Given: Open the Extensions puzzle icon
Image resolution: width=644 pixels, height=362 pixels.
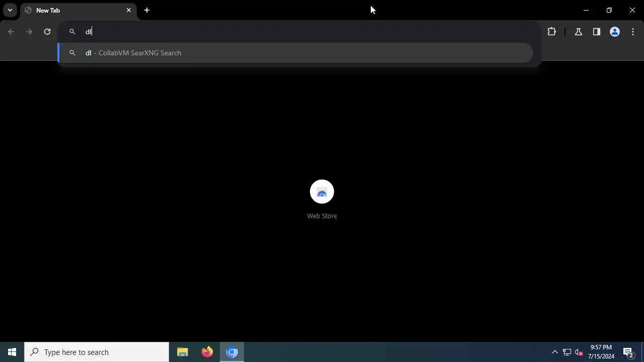Looking at the screenshot, I should (552, 32).
